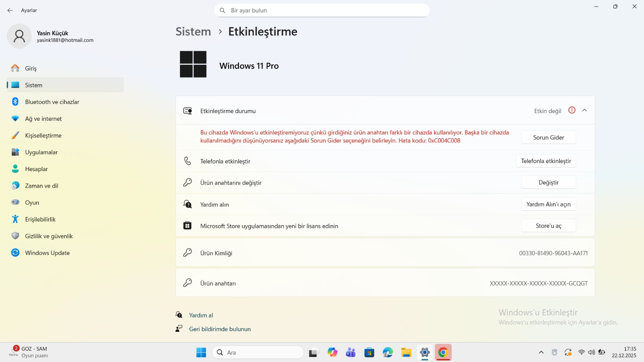Open the Giriş home page
644x362 pixels.
65,68
